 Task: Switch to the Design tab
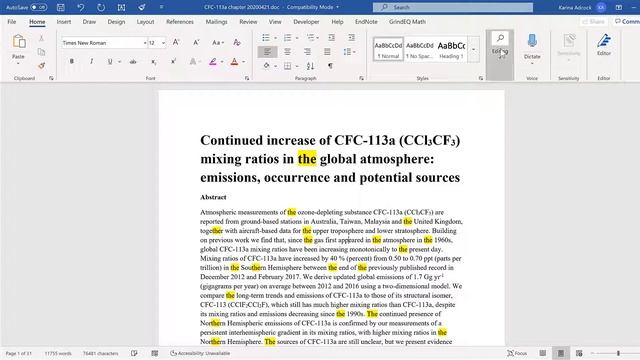[116, 22]
